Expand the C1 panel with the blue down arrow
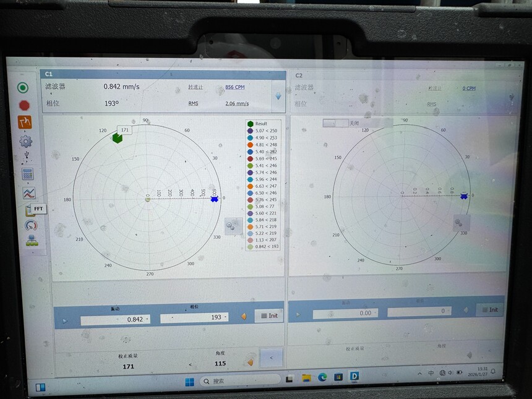 pos(278,97)
